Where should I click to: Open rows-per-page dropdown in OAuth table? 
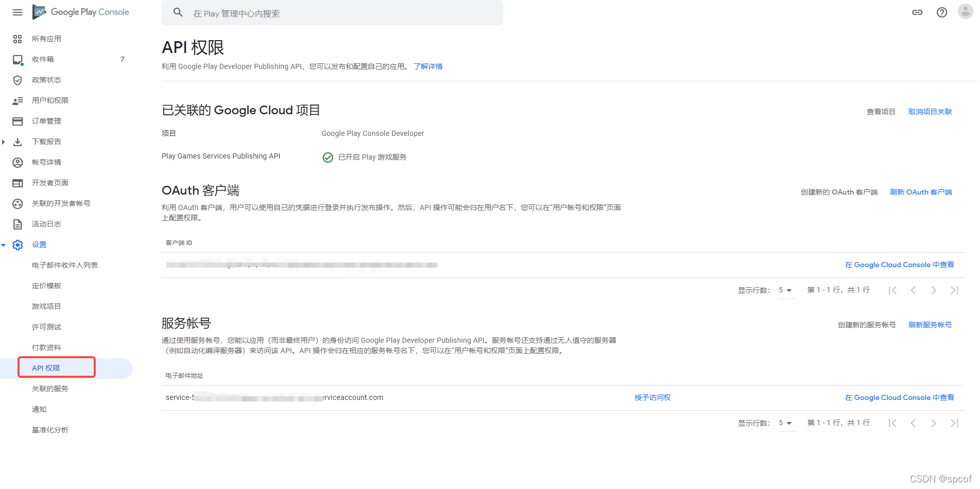click(x=786, y=290)
